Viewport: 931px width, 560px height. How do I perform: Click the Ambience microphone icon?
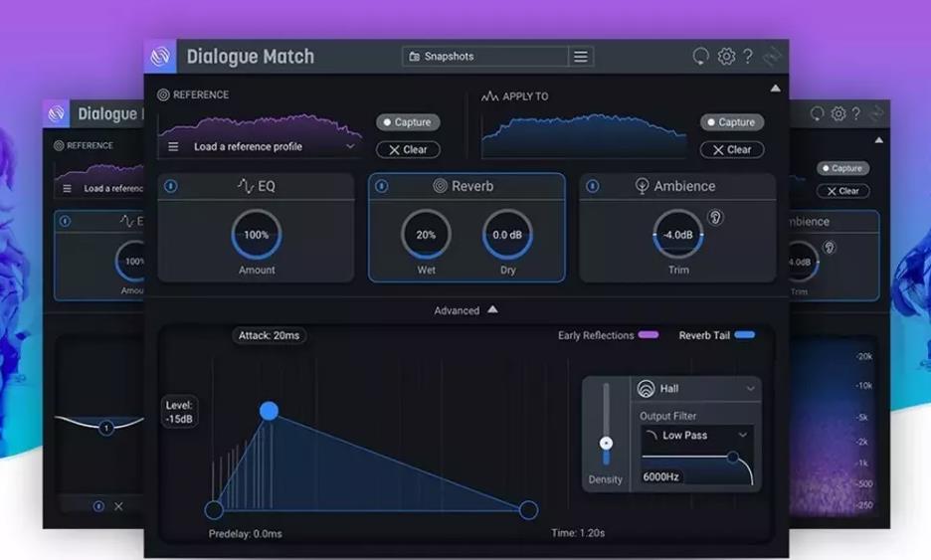tap(642, 186)
